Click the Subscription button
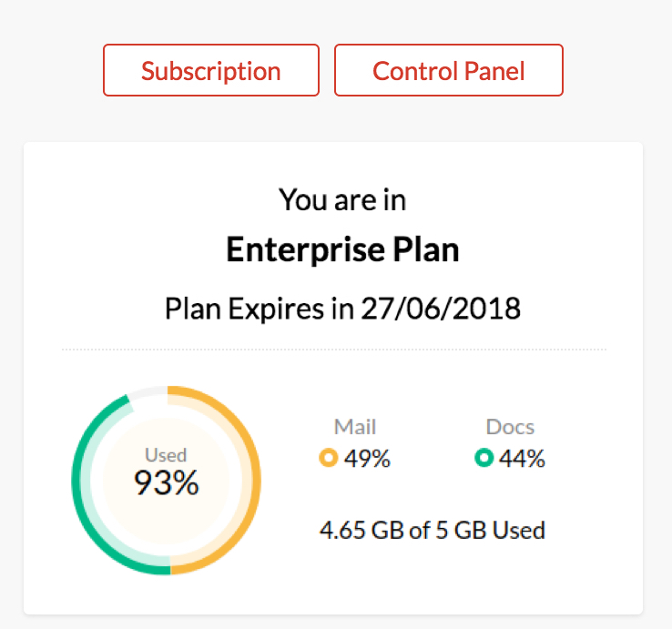Screen dimensions: 672x629 [x=210, y=70]
